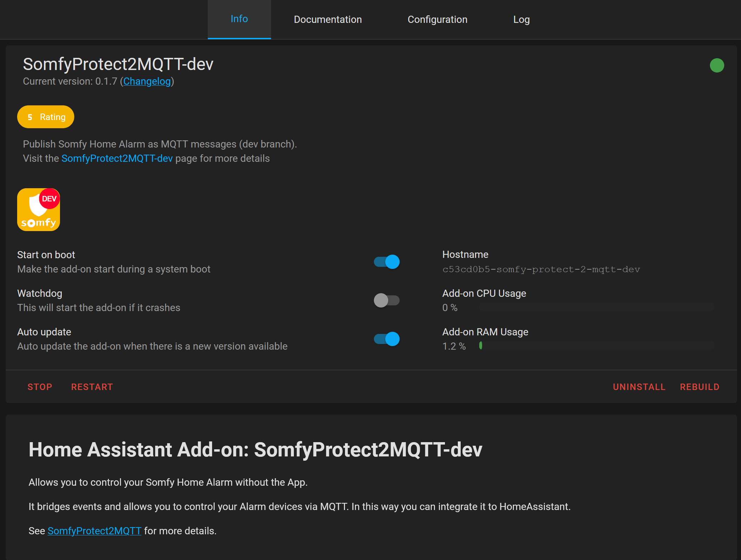This screenshot has width=741, height=560.
Task: Open the Configuration tab
Action: [437, 19]
